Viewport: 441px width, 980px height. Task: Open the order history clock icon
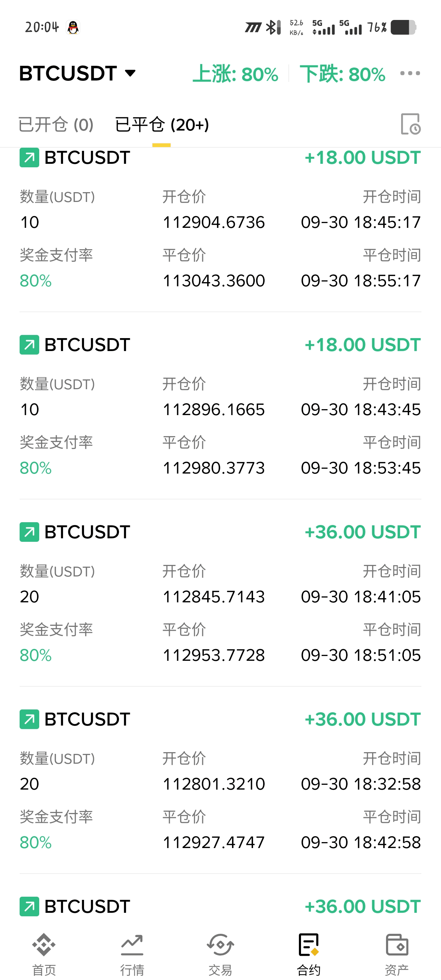[x=410, y=124]
